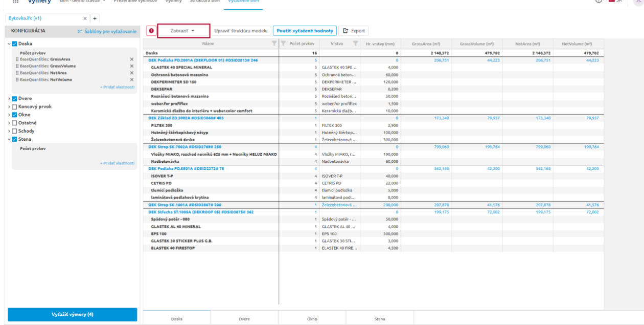Screen dimensions: 644x325
Task: Select DEK Strop SK.1001A row
Action: [373, 205]
